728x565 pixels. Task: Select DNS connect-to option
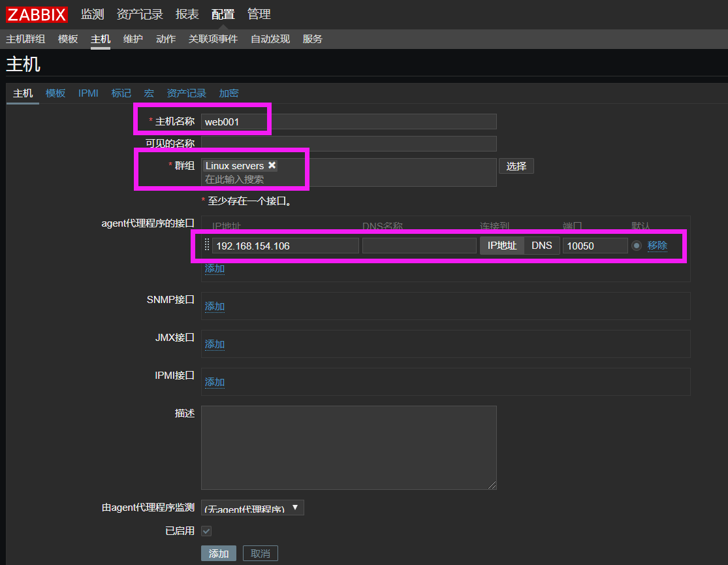click(542, 246)
